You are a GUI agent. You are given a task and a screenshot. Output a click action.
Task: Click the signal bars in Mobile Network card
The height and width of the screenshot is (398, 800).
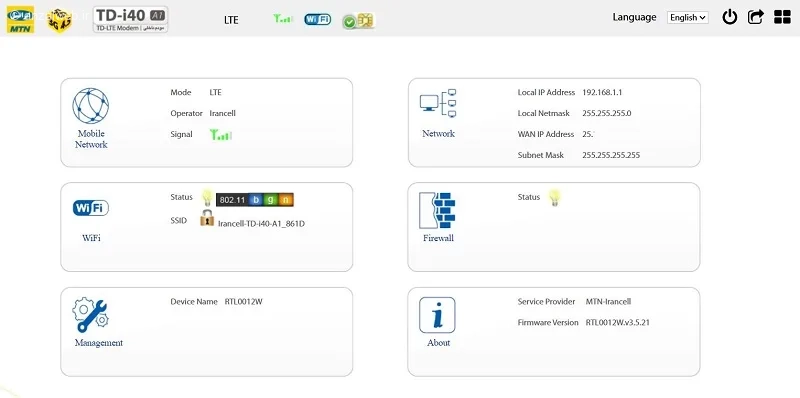point(221,135)
